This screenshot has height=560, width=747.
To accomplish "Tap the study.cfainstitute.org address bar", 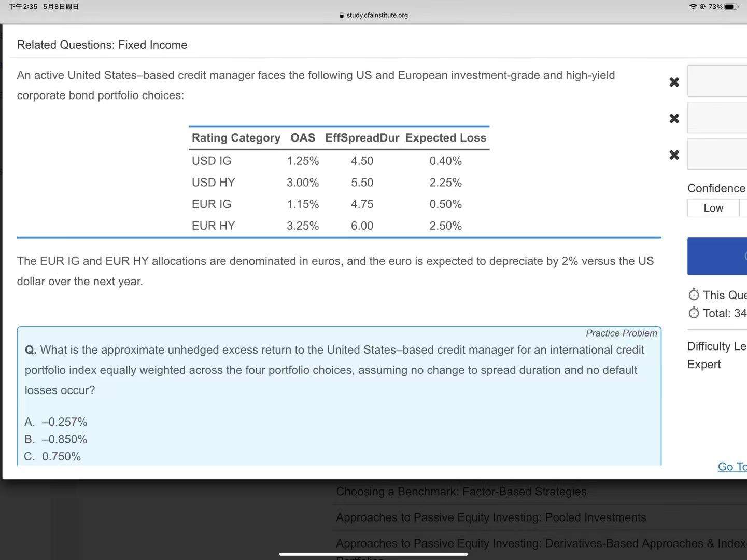I will click(x=377, y=15).
